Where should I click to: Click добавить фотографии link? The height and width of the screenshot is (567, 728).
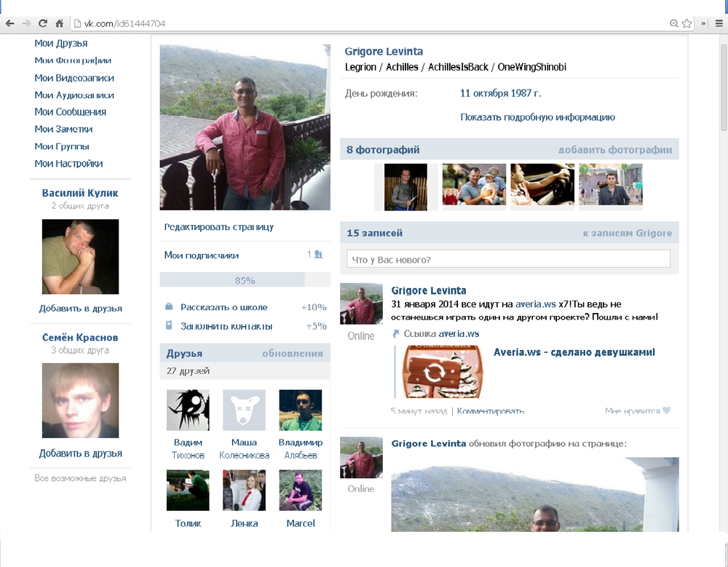(614, 150)
